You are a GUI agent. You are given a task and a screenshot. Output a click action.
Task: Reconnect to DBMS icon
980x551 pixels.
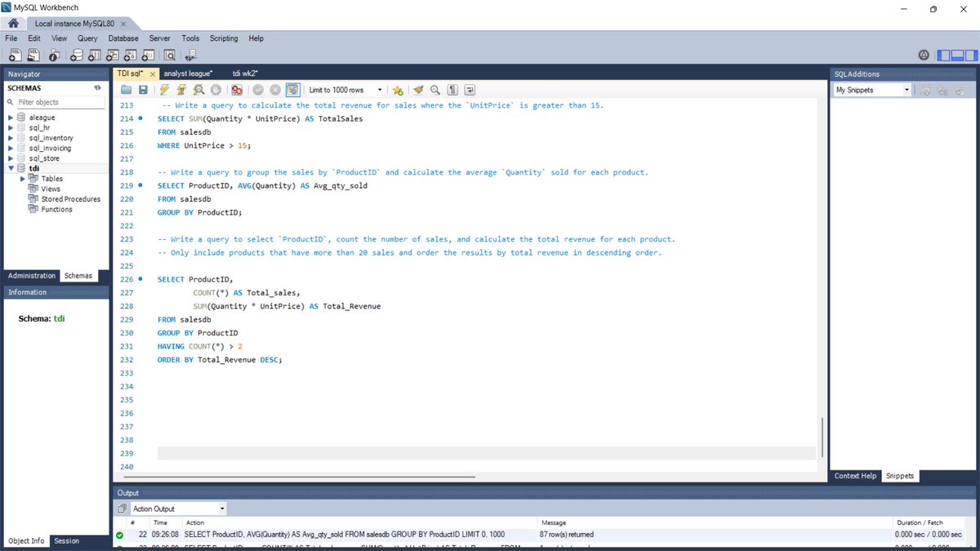[x=191, y=55]
